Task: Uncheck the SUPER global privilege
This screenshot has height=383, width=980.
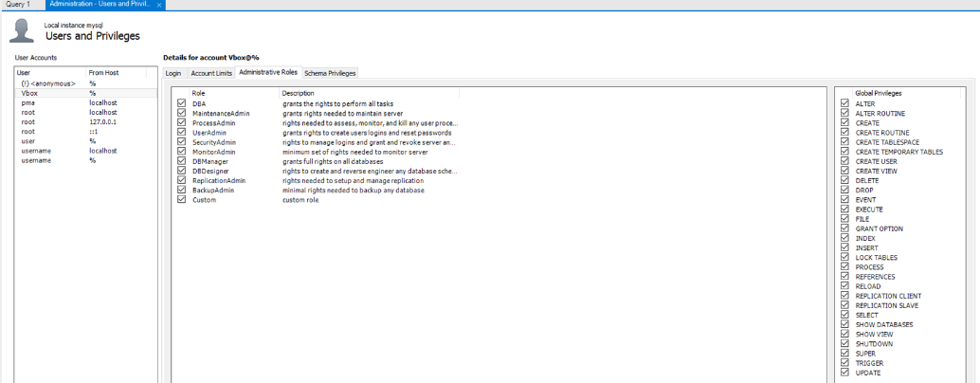Action: [844, 354]
